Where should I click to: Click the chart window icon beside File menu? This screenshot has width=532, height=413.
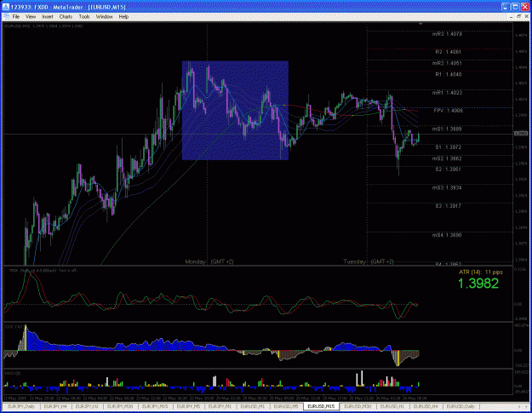pos(6,17)
